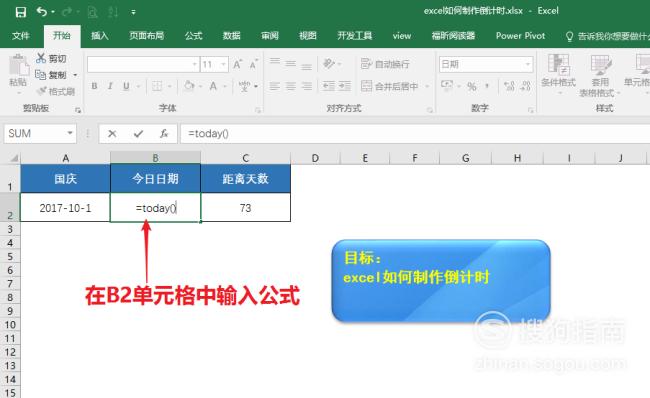650x398 pixels.
Task: Select cell A2 with 2017-10-1
Action: coord(65,208)
